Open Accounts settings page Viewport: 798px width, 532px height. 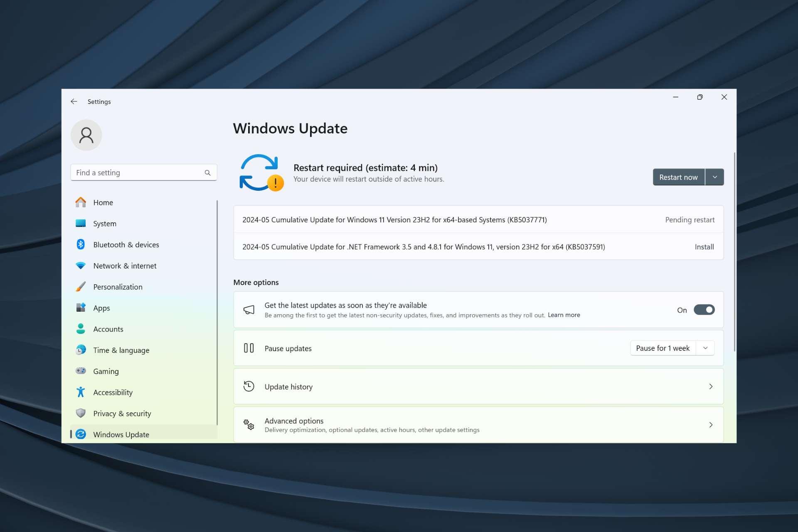point(144,329)
